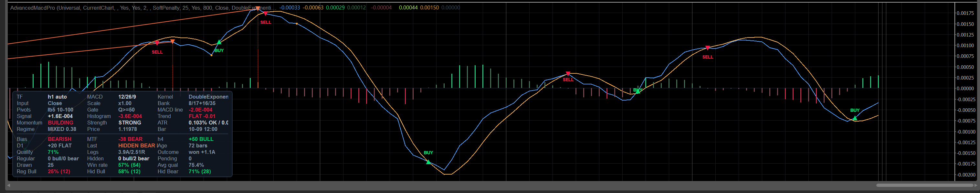Click the BUY signal crossing the zero line
The image size is (980, 193).
pyautogui.click(x=638, y=90)
